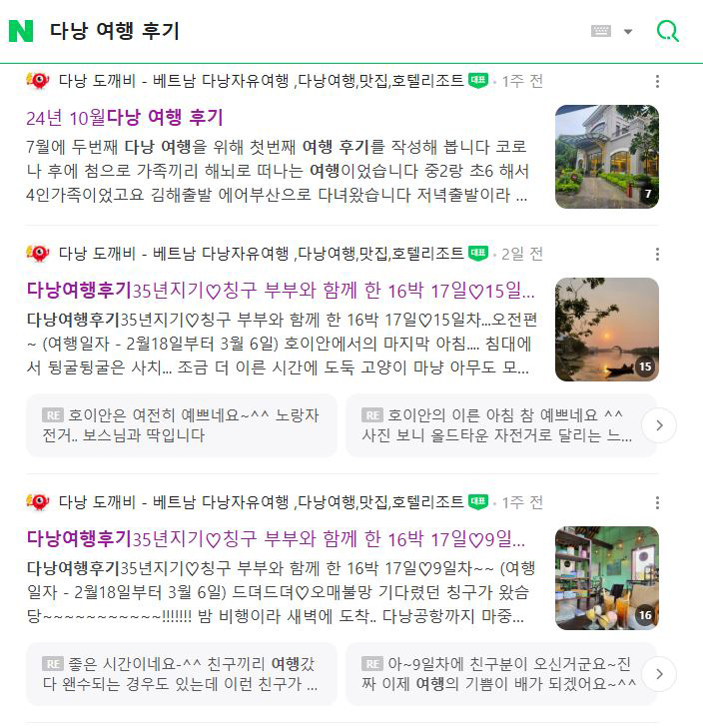
Task: Open the 16박 17일 15일차 travel review title
Action: pyautogui.click(x=281, y=291)
